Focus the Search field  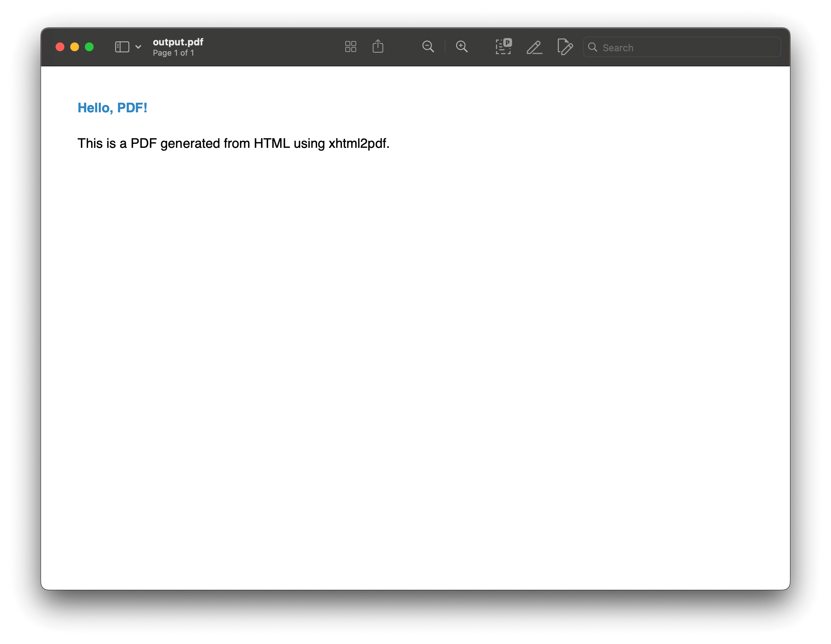682,47
